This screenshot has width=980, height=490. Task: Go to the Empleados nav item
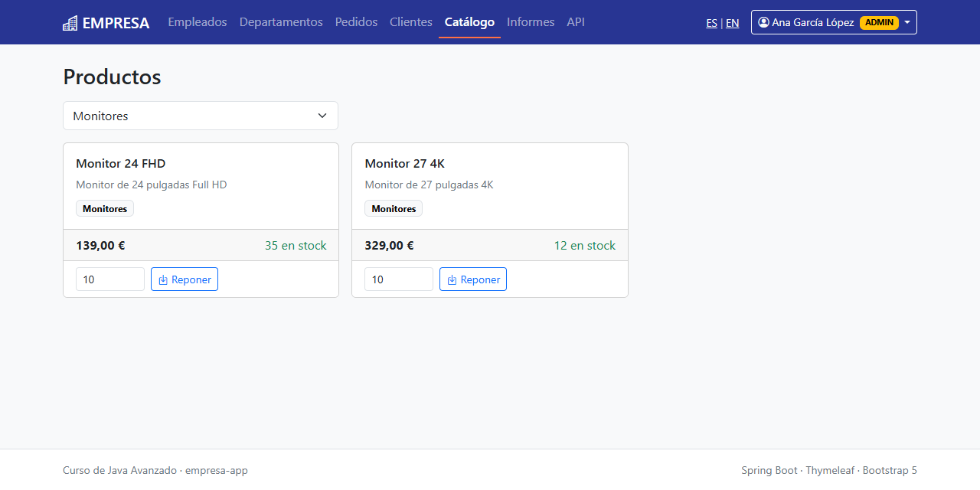coord(198,22)
